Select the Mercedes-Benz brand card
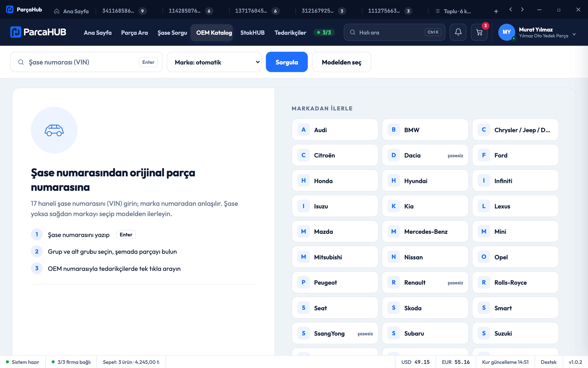Viewport: 588px width, 368px height. 425,232
